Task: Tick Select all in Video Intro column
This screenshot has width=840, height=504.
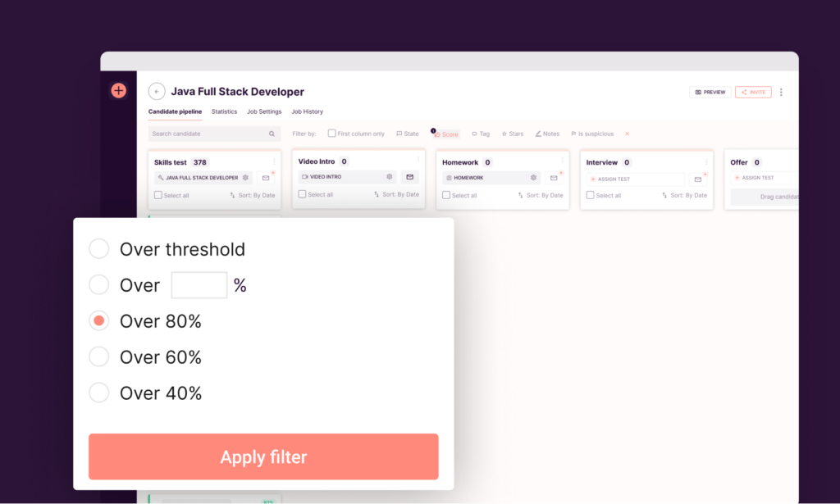Action: tap(302, 195)
